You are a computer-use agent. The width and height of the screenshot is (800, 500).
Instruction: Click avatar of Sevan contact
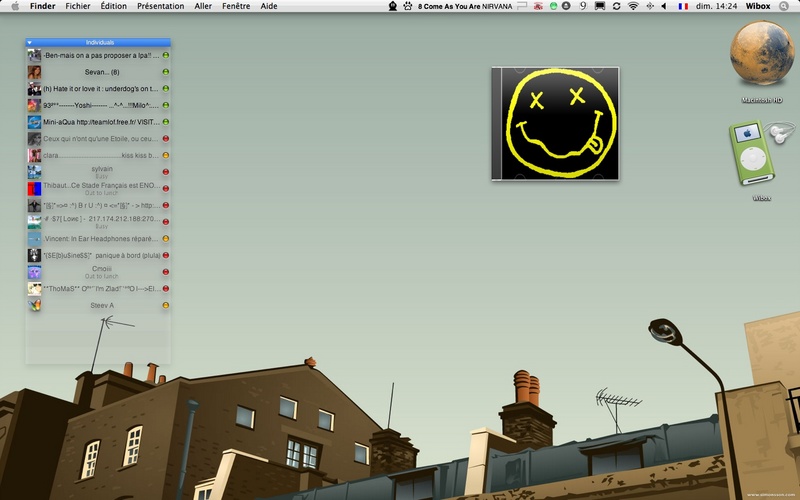click(34, 72)
